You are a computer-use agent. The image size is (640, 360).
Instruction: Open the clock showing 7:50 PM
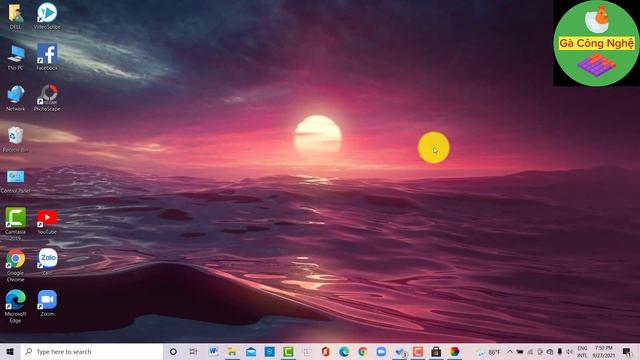pyautogui.click(x=604, y=351)
